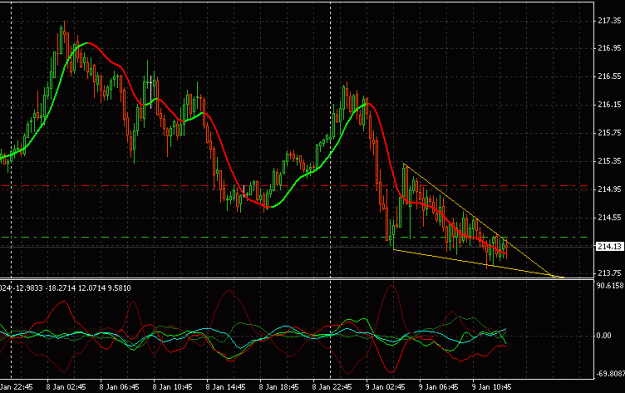
Task: Click the current price label 214.13
Action: (609, 247)
